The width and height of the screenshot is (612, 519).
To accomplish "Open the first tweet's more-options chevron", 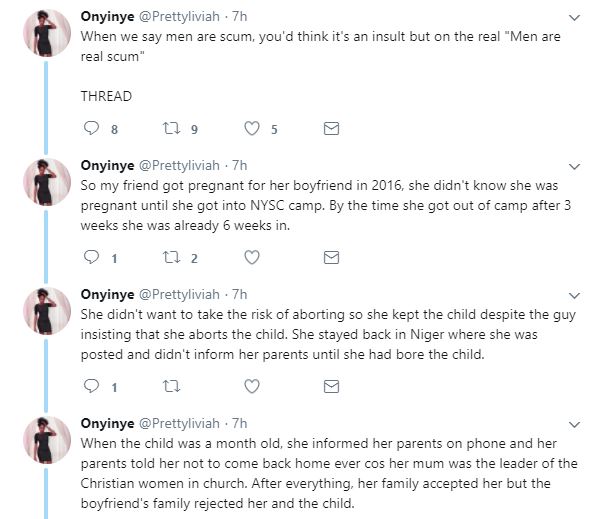I will (x=572, y=18).
